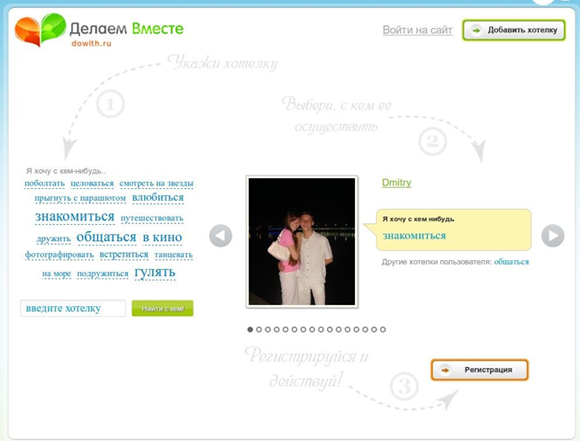
Task: Click the Делаем Вместе speech-bubble logo
Action: (40, 30)
